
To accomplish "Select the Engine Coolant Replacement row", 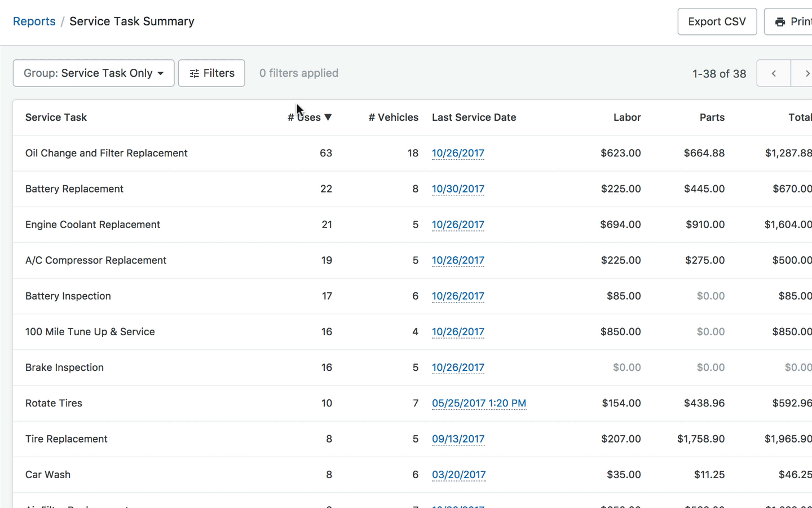I will point(412,225).
